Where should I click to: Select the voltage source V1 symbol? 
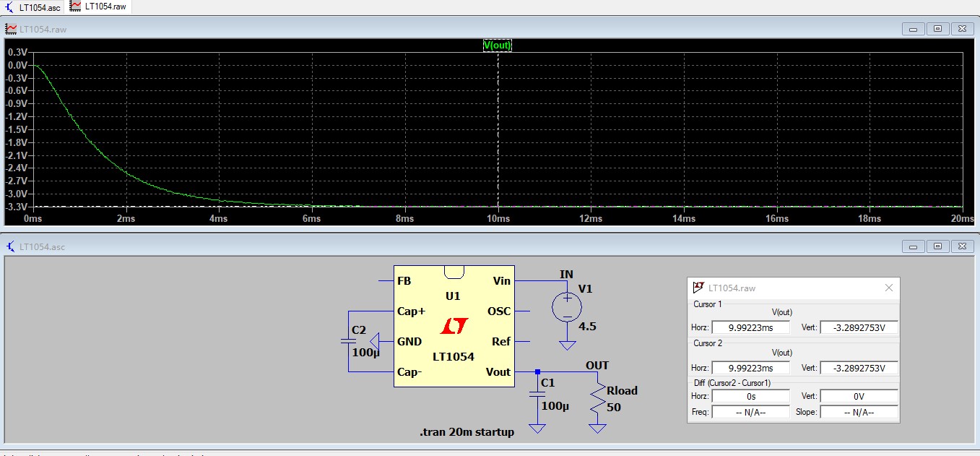tap(568, 307)
